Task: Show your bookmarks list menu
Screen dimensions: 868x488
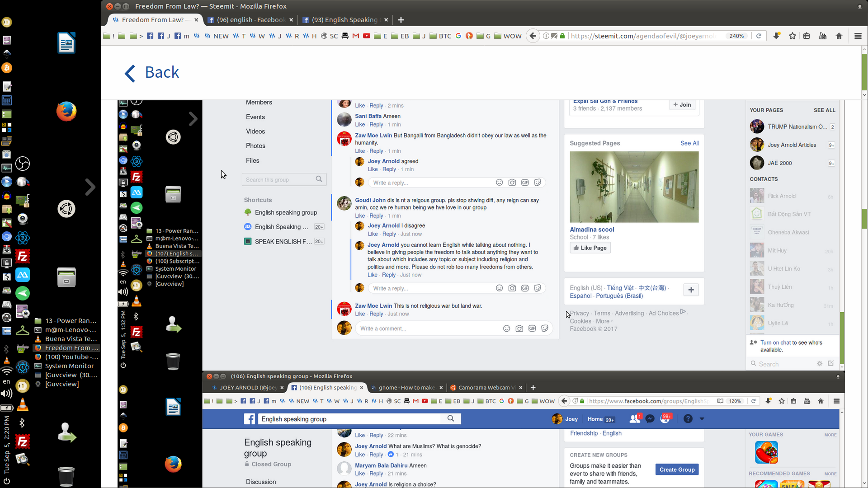Action: (x=807, y=36)
